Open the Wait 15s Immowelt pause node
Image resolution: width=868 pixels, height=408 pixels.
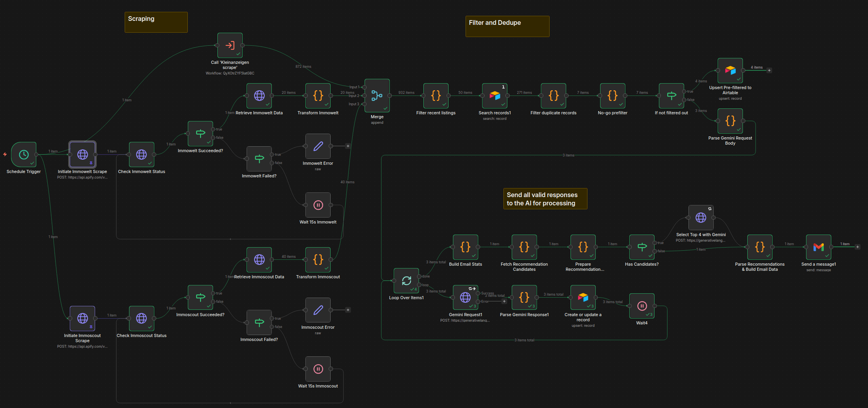[318, 205]
